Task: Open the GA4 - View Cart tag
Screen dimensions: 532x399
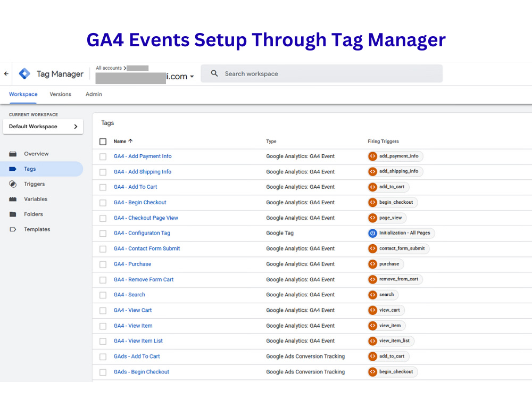Action: 132,310
